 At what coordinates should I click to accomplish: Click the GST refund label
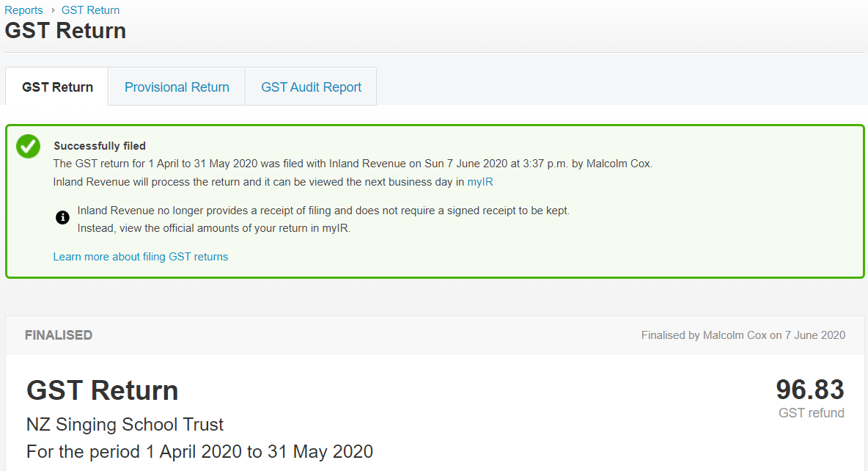tap(811, 413)
